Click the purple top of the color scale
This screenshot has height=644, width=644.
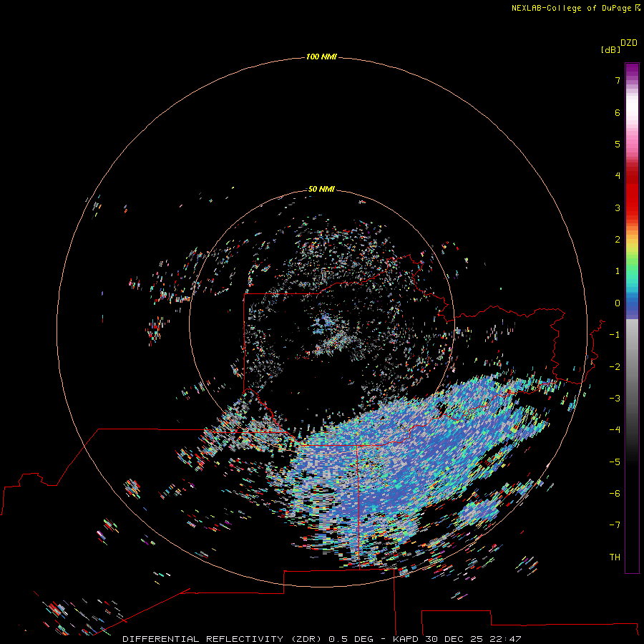pyautogui.click(x=632, y=71)
